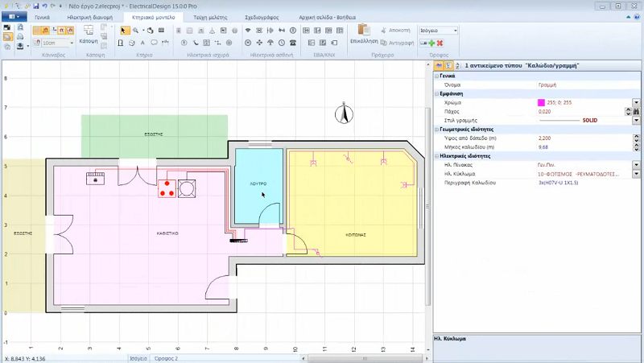Screen dimensions: 644x363
Task: Expand the Ηλ. Κύκλωμα circuit dropdown
Action: (636, 173)
